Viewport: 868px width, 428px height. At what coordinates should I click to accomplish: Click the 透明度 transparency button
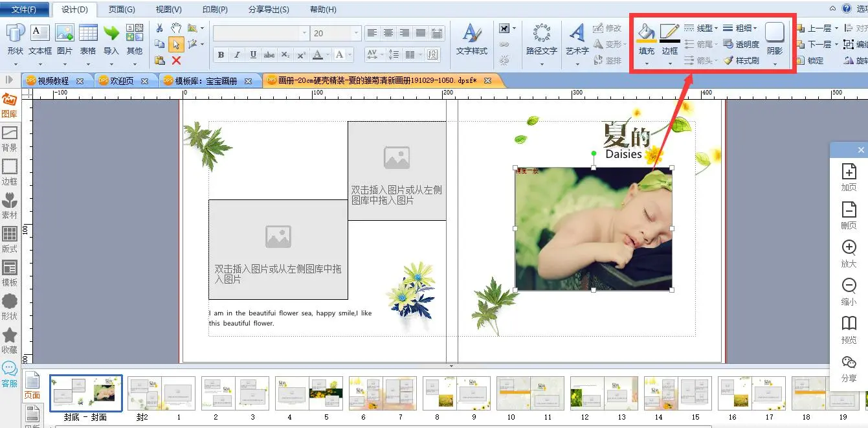[x=741, y=44]
